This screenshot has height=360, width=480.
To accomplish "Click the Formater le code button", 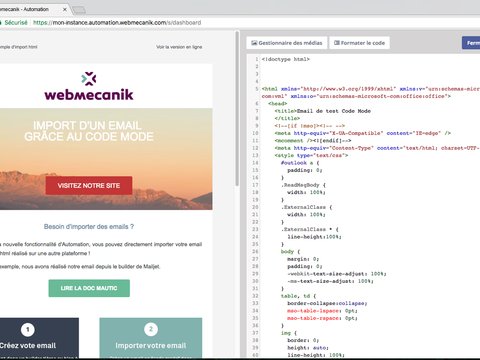I will pos(359,43).
